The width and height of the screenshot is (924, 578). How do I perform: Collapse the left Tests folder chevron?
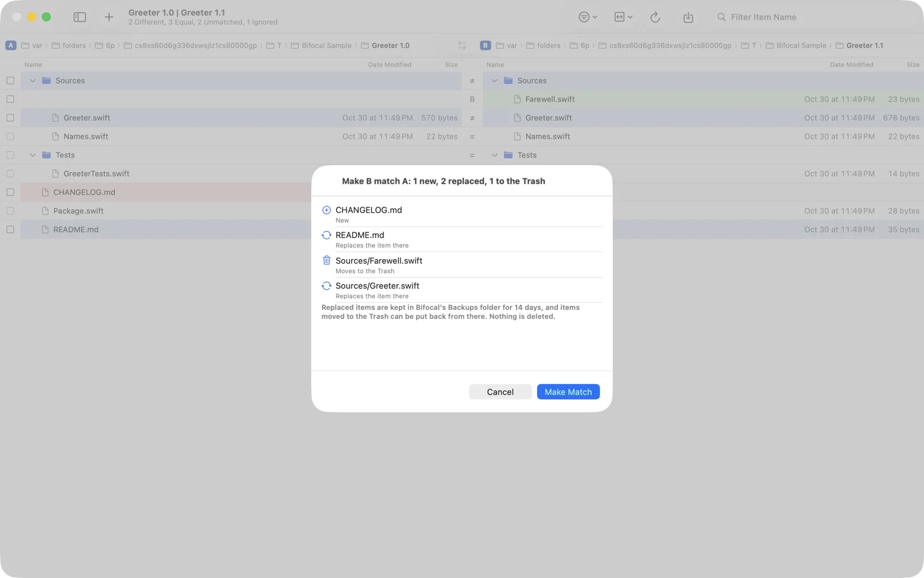33,155
